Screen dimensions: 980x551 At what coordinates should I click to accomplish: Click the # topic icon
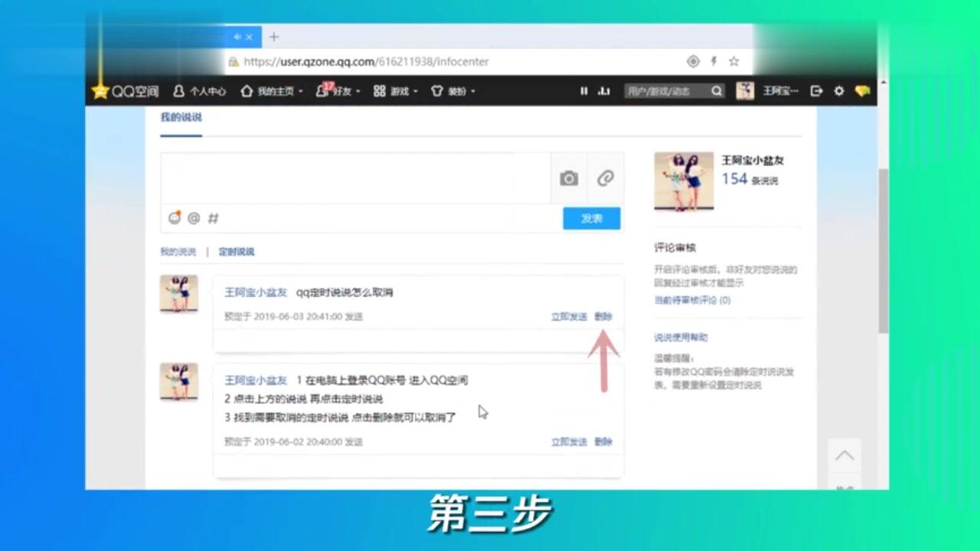pyautogui.click(x=213, y=218)
